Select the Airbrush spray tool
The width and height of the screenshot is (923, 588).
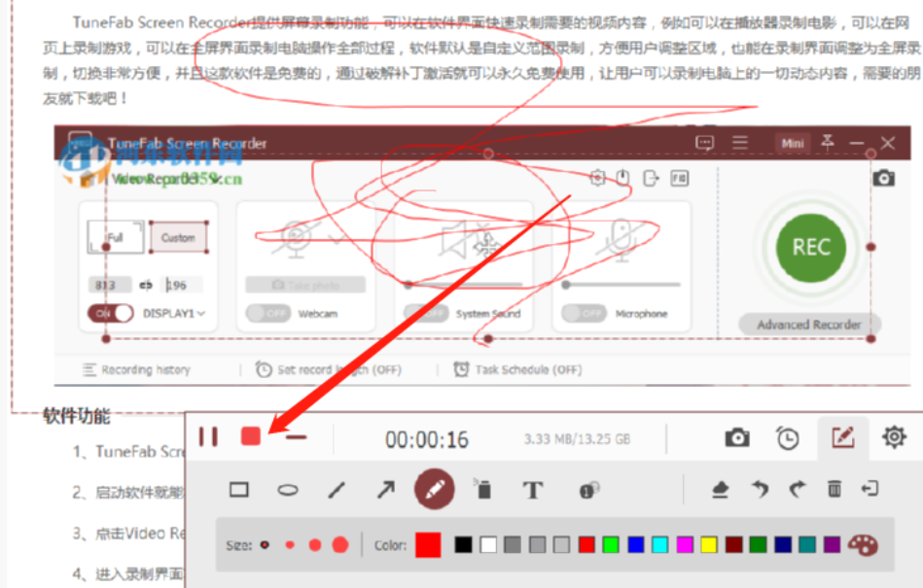(482, 489)
